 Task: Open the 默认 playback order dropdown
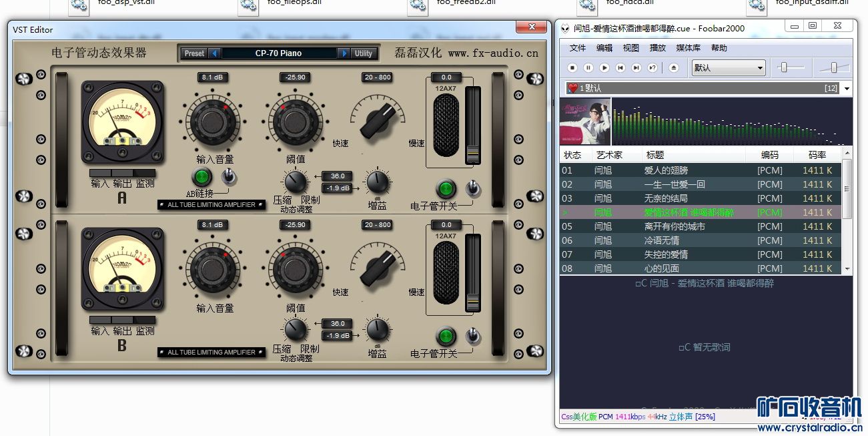pos(729,67)
